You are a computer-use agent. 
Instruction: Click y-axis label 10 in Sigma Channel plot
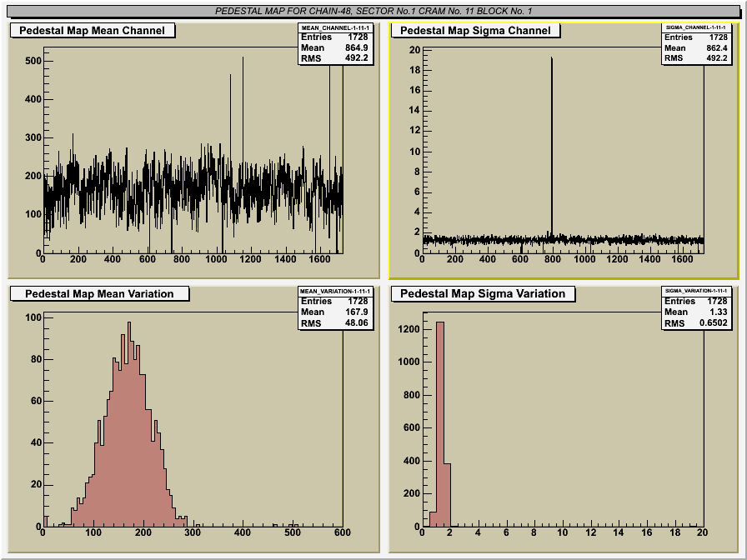[x=415, y=152]
